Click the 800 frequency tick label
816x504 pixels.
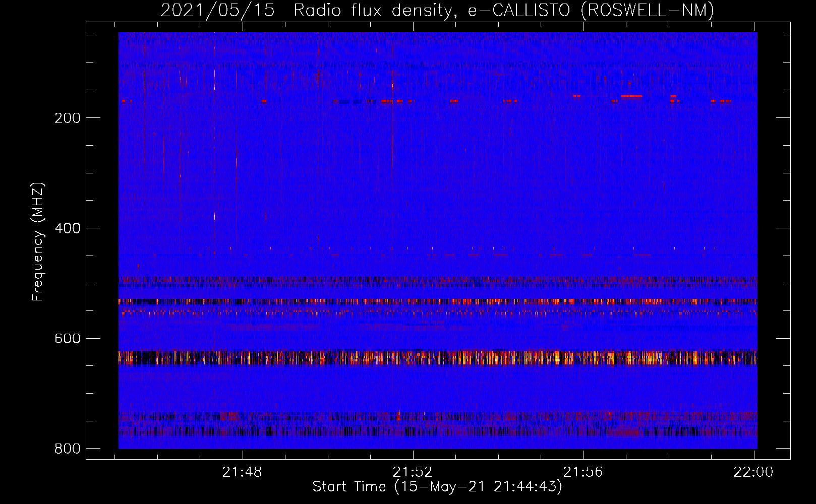(x=68, y=449)
